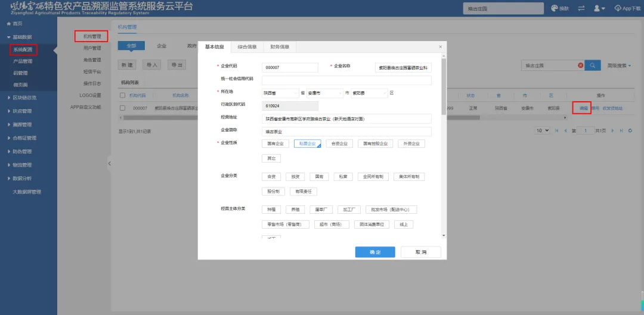644x315 pixels.
Task: Open 产品管理 in the sidebar
Action: (23, 61)
